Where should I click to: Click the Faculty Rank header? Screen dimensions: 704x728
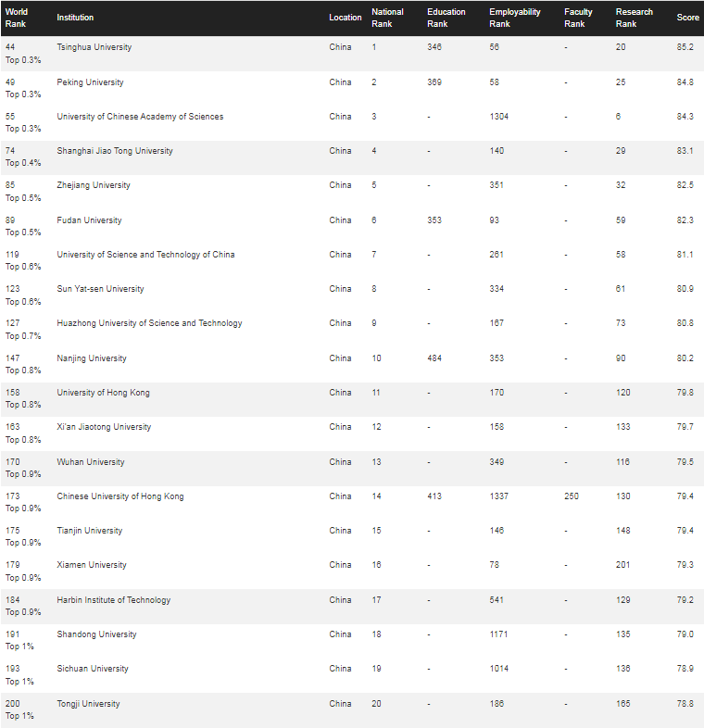tap(578, 18)
